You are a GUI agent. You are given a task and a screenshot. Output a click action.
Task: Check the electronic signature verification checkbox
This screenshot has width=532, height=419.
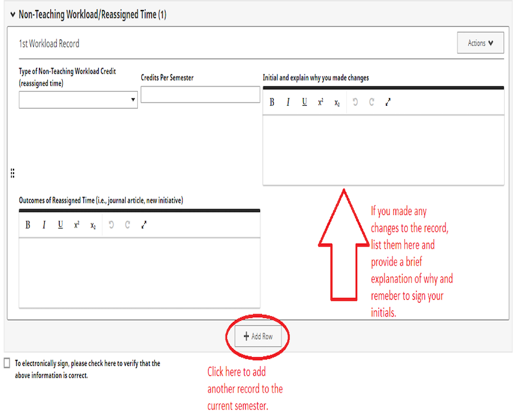click(7, 363)
